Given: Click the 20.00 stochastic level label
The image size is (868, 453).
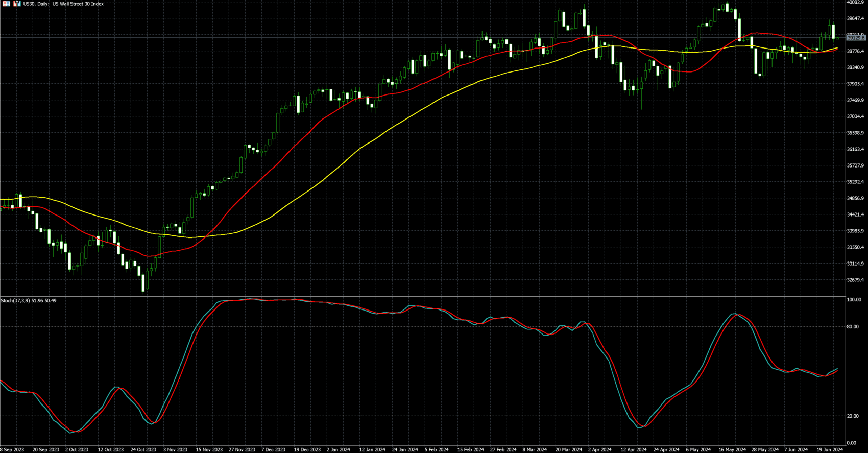Looking at the screenshot, I should (852, 416).
